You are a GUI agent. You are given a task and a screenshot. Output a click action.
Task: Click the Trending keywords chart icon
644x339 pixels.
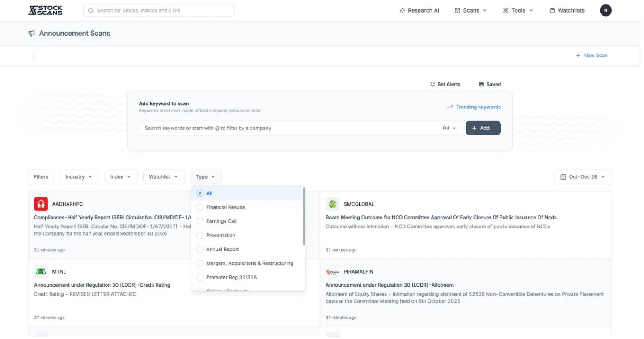(450, 107)
